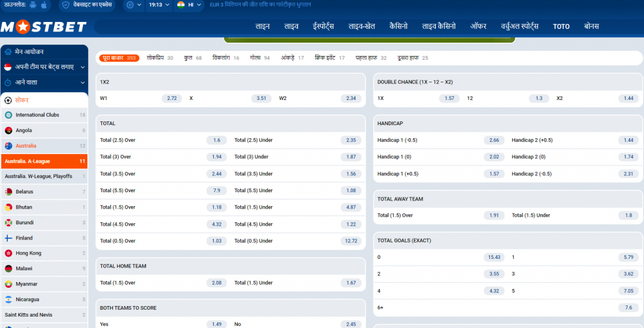Select the आंकड़े 17 tab

[292, 58]
